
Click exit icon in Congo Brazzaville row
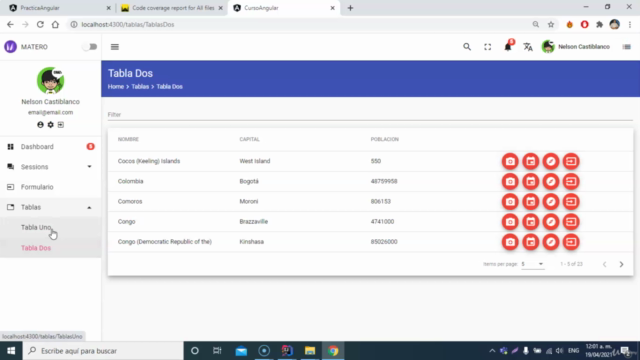click(571, 222)
